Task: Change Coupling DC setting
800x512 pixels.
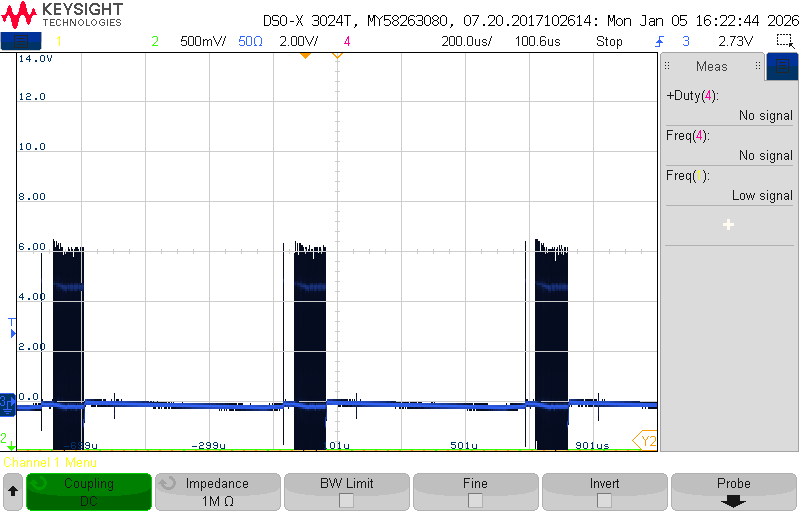Action: click(89, 492)
